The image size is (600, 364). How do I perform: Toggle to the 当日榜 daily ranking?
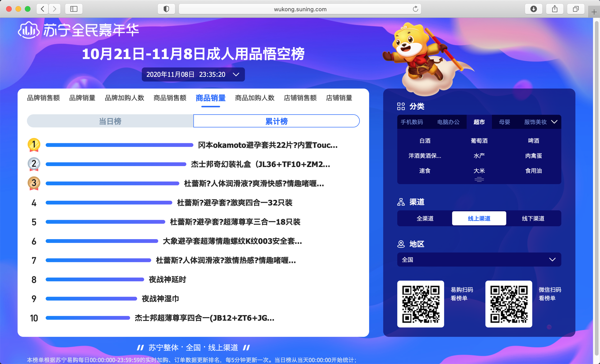tap(110, 121)
